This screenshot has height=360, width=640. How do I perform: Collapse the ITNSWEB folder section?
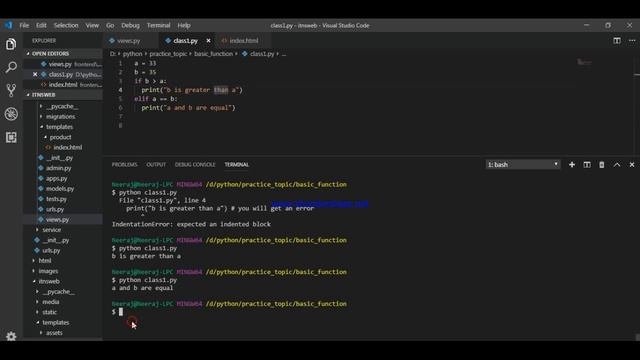63,95
